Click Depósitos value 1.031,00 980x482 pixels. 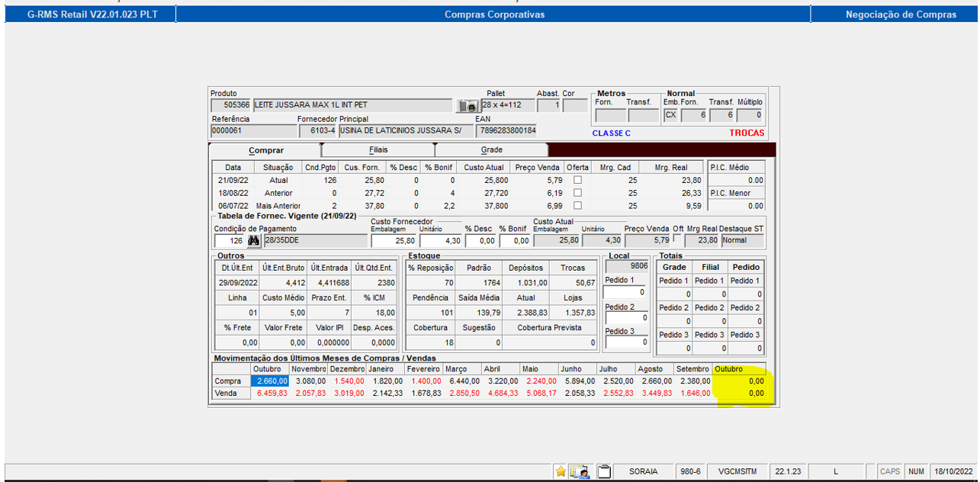(526, 282)
